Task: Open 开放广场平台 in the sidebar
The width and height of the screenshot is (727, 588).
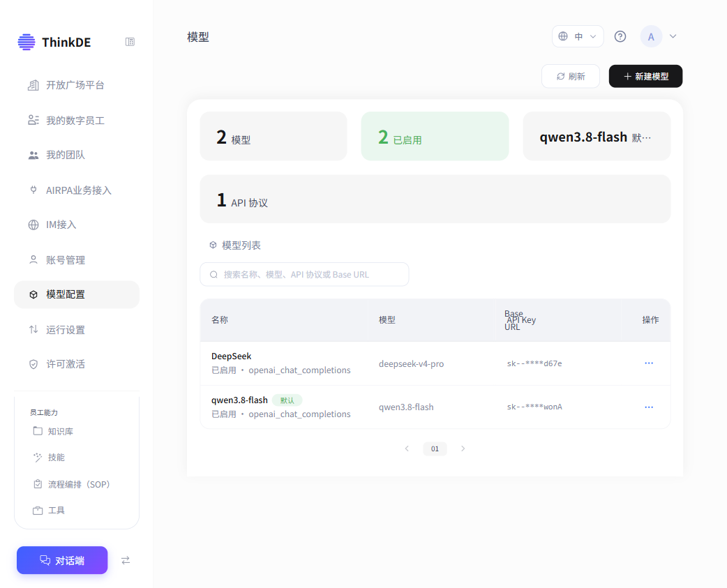Action: 77,85
